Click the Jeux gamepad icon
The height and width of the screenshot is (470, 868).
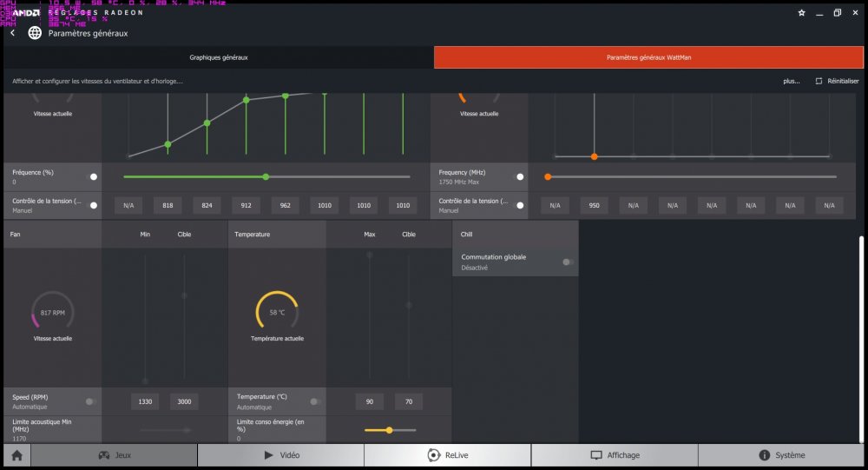[104, 455]
